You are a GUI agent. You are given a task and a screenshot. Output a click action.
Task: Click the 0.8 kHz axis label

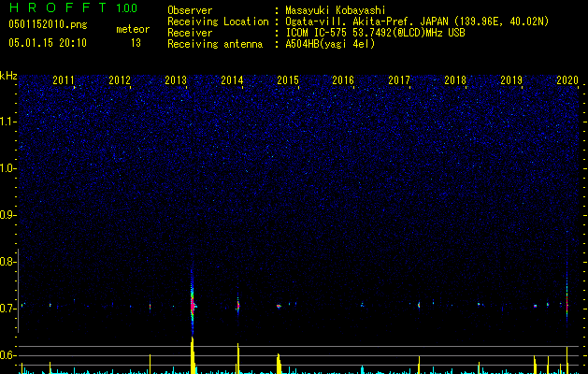(7, 262)
